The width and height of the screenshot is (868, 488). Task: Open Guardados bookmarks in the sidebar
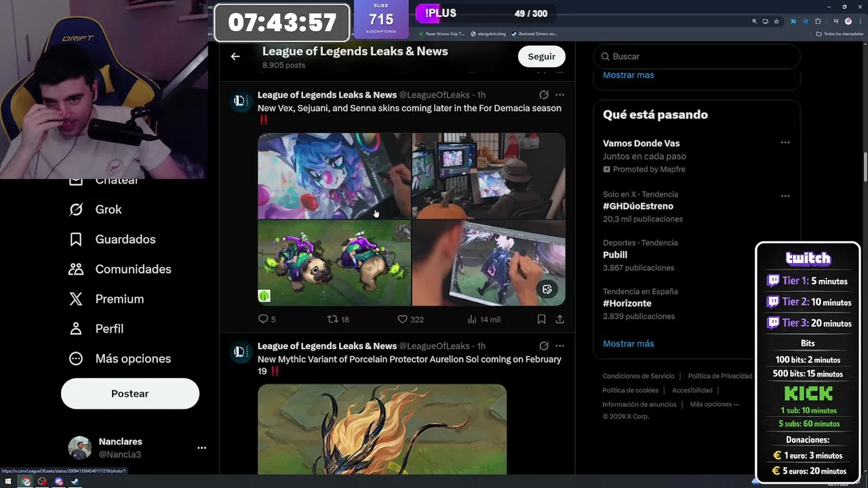(x=113, y=239)
